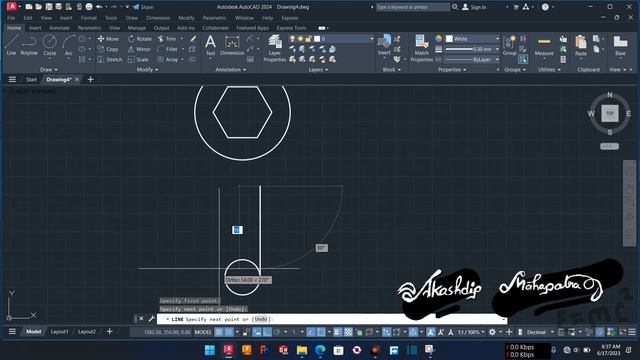Select the Circle tool
The width and height of the screenshot is (640, 360).
click(x=49, y=45)
